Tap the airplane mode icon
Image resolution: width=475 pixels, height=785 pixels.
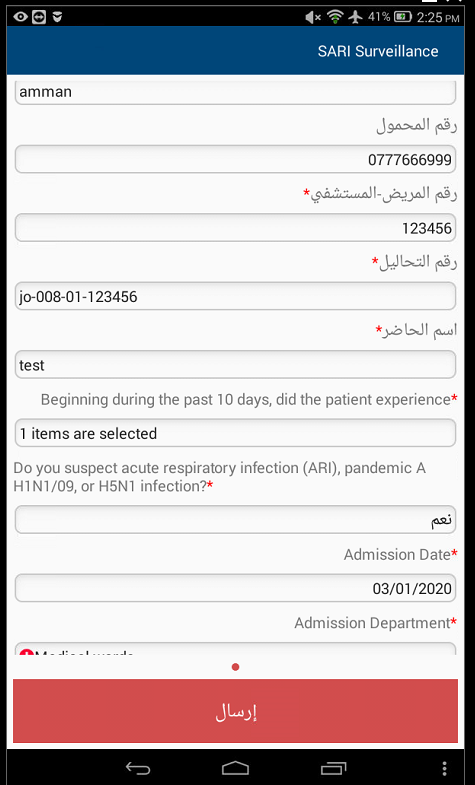pos(355,17)
